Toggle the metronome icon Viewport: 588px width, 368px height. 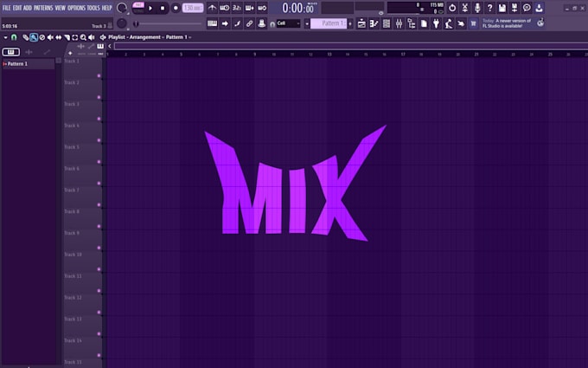212,8
